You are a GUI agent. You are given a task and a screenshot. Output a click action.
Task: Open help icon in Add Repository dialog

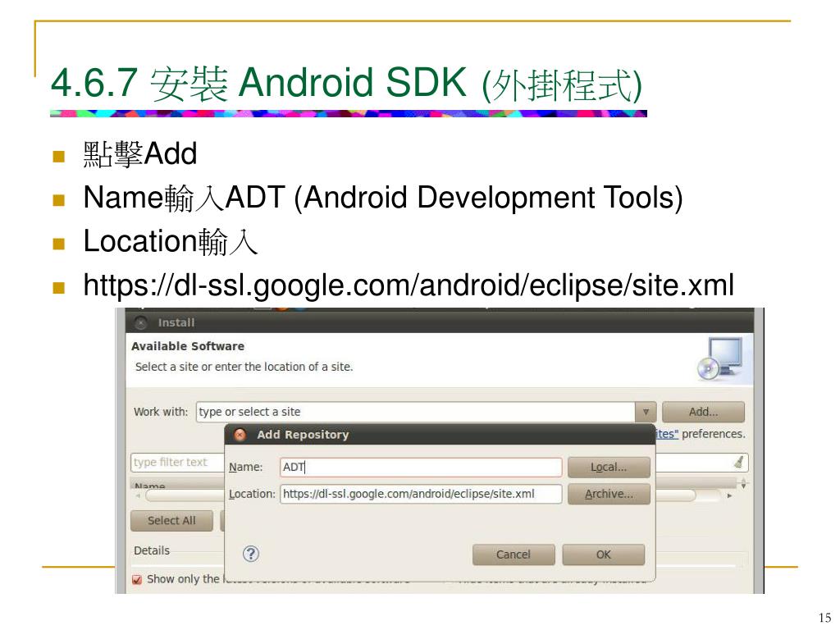click(x=251, y=554)
